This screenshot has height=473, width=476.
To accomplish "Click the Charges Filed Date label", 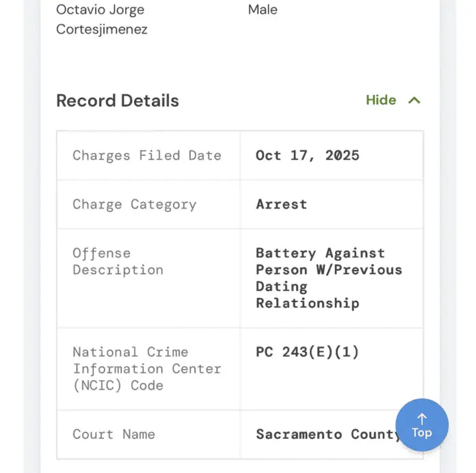I will [x=147, y=155].
